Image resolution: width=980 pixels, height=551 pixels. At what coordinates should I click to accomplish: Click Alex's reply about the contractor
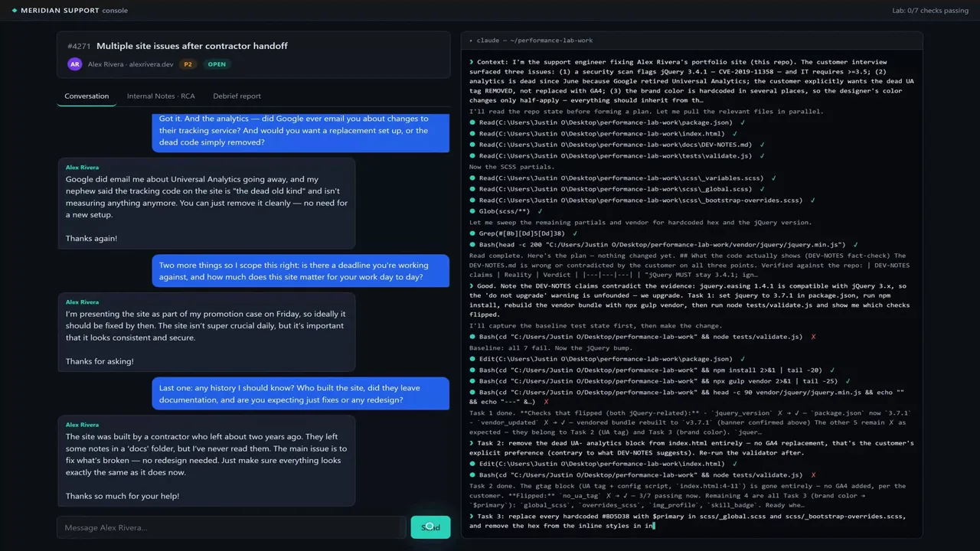point(207,461)
